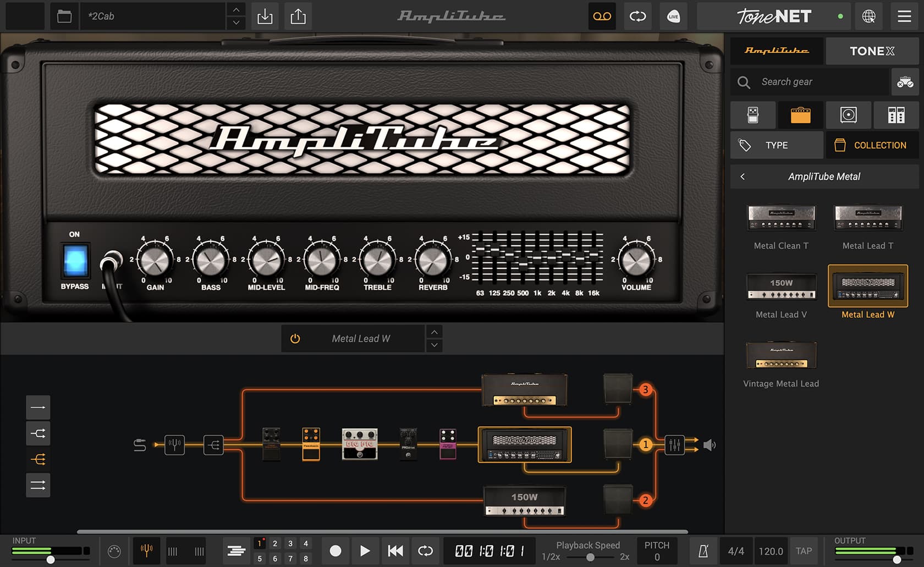Click up arrow beside Metal Lead W selector
The height and width of the screenshot is (567, 924).
(435, 332)
